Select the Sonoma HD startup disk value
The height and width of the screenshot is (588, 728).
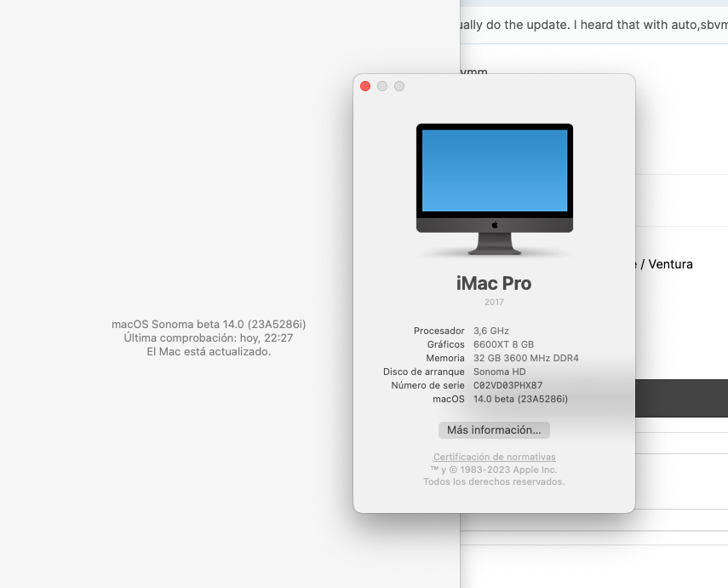click(500, 372)
